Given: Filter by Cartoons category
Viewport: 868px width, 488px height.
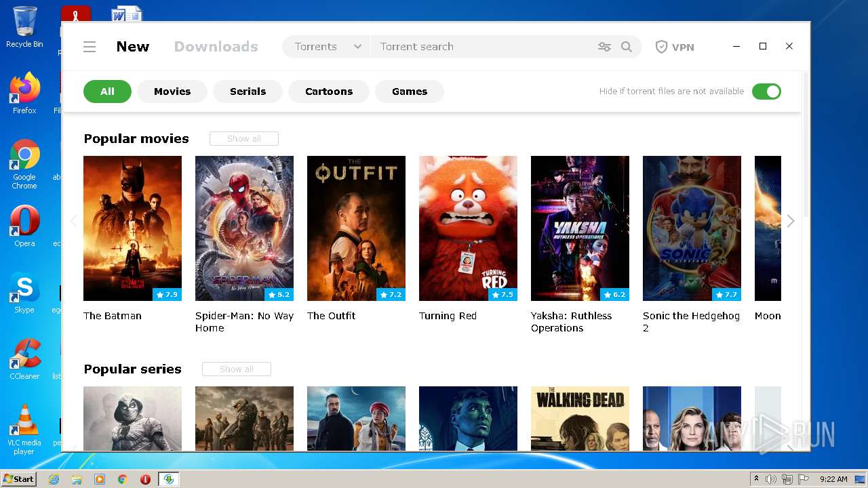Looking at the screenshot, I should [329, 91].
